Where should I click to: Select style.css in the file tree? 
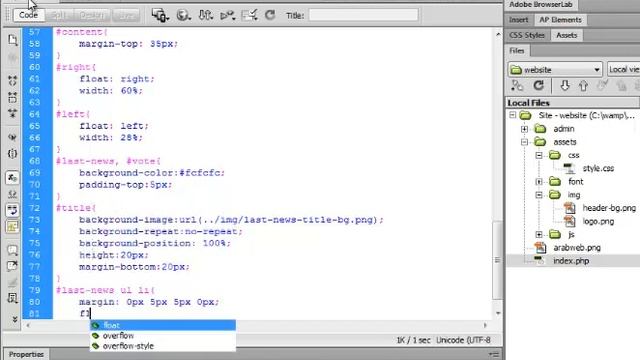pyautogui.click(x=598, y=168)
